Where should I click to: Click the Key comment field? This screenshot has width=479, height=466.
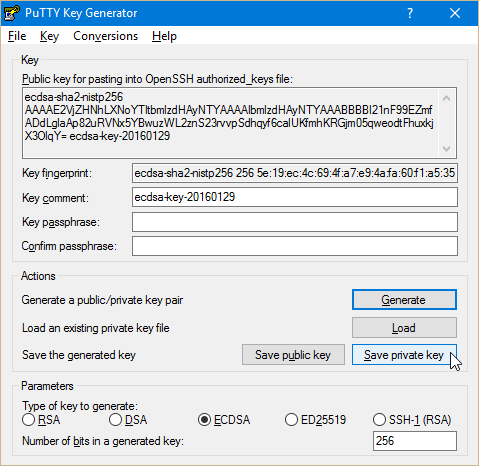[x=295, y=197]
